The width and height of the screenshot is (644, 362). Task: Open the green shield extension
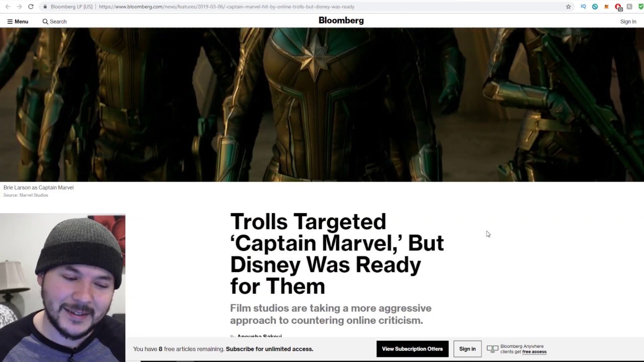point(640,7)
